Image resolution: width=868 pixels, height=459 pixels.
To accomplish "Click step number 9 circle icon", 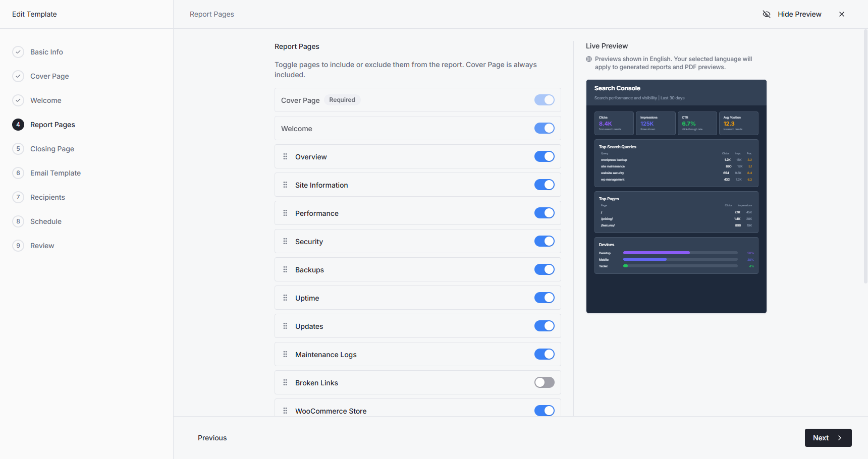I will coord(18,246).
